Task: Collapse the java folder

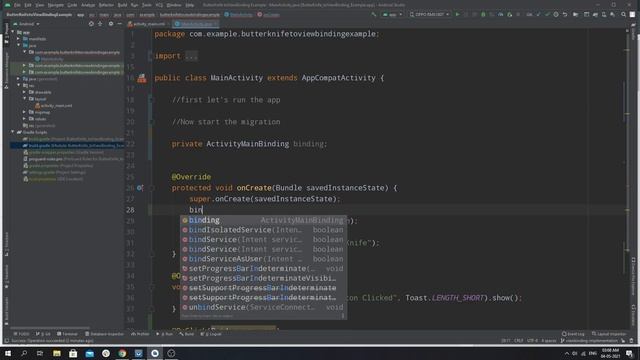Action: (x=18, y=45)
